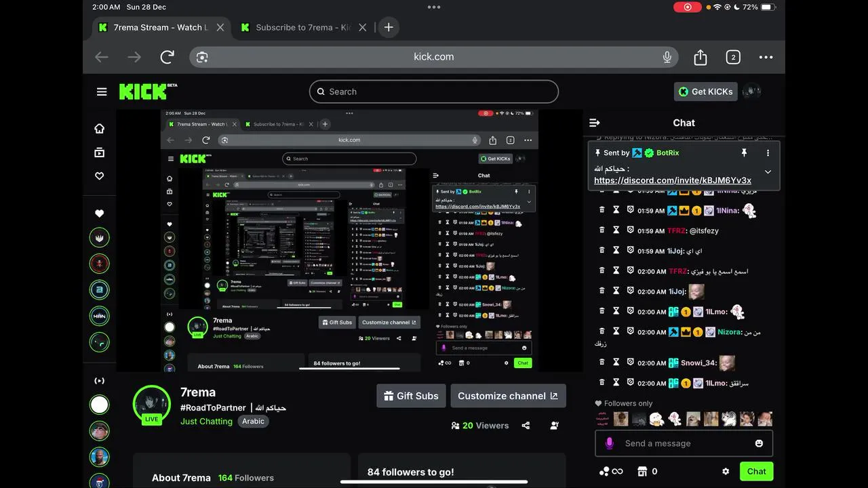Click the recommended live broadcast icon in sidebar
The height and width of the screenshot is (488, 868).
click(100, 381)
